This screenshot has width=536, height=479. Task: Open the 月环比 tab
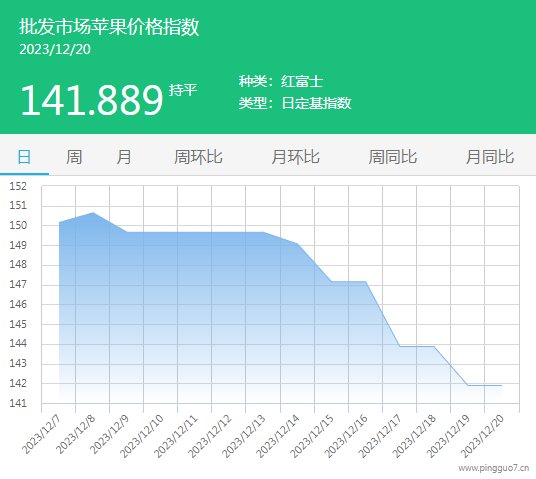(295, 157)
